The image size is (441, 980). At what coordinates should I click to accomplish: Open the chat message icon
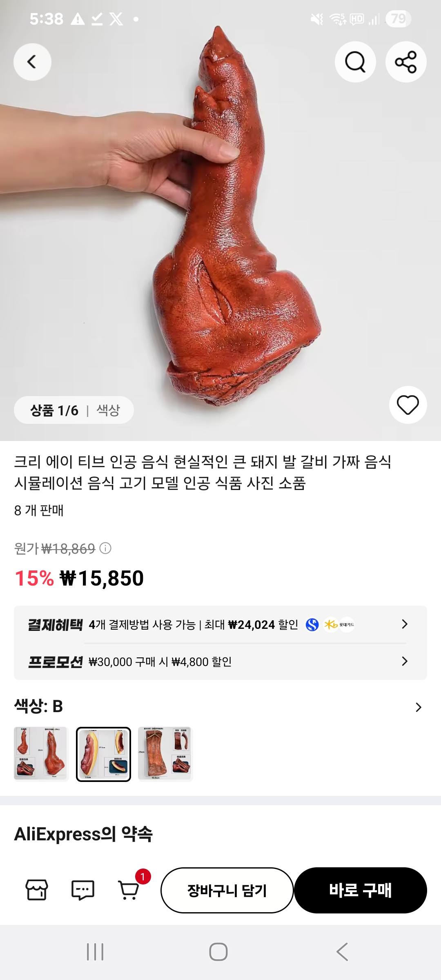[x=83, y=890]
